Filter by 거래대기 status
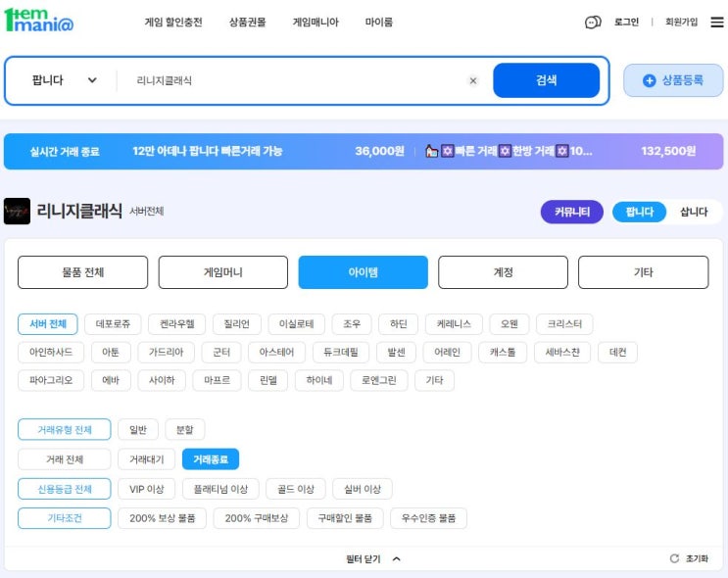The width and height of the screenshot is (728, 578). click(146, 459)
